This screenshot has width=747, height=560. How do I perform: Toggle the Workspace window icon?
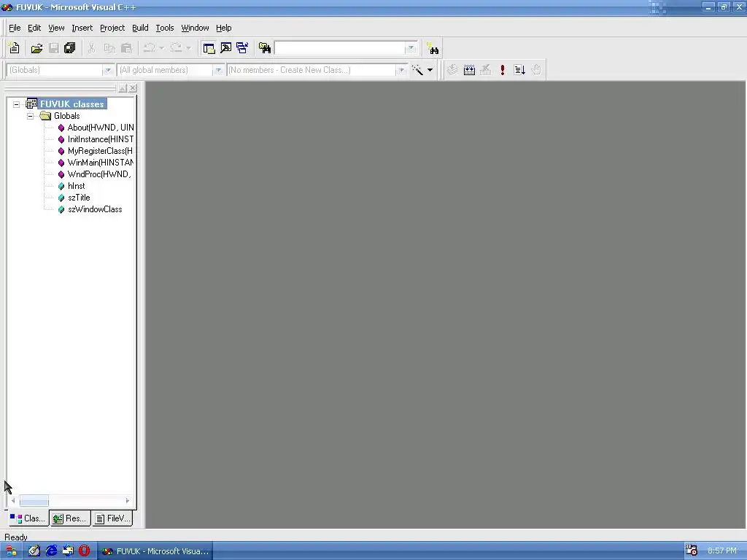point(209,48)
